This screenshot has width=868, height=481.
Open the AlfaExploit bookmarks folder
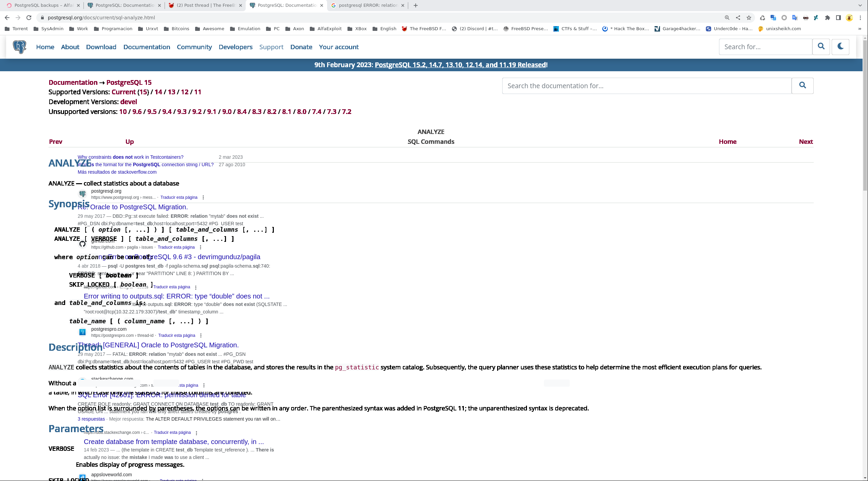(326, 29)
